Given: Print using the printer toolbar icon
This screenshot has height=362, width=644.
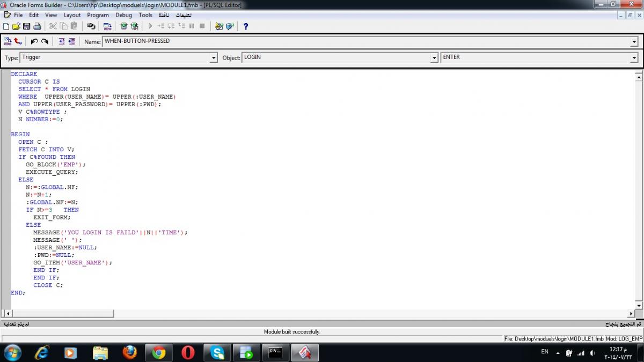Looking at the screenshot, I should [37, 26].
